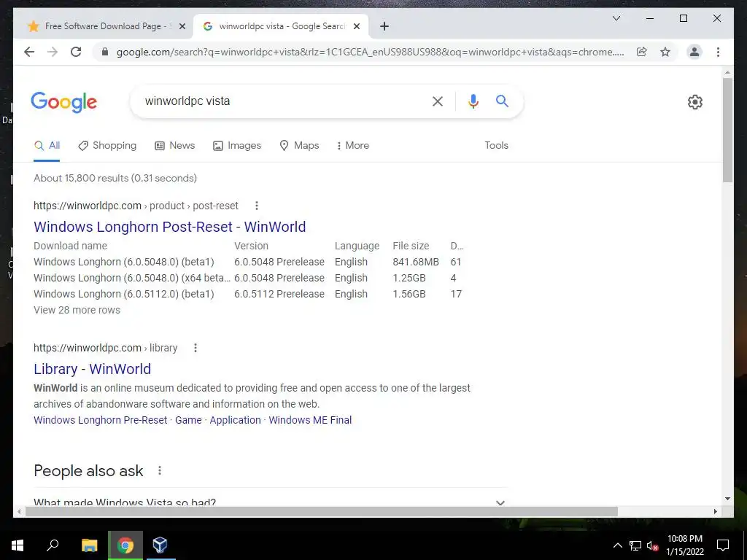The height and width of the screenshot is (560, 747).
Task: Focus the Google search input field
Action: click(x=281, y=101)
